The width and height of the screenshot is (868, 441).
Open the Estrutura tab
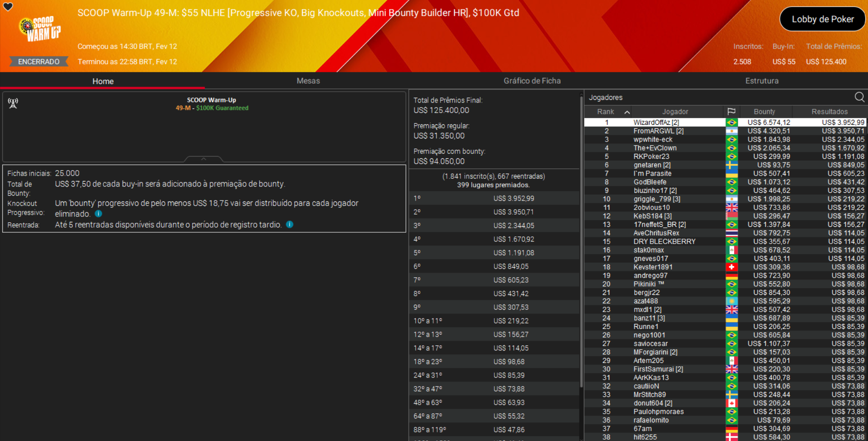tap(762, 81)
